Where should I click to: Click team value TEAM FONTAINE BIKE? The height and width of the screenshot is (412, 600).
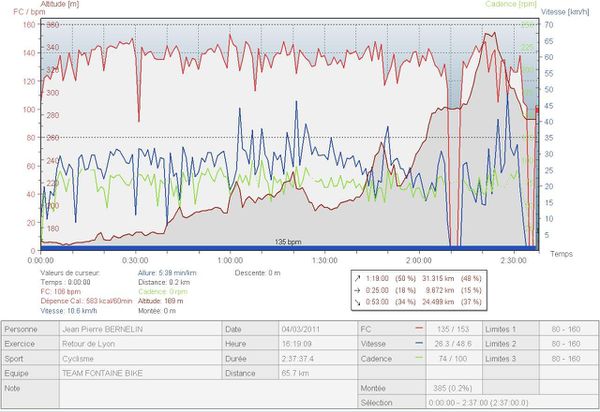point(102,373)
